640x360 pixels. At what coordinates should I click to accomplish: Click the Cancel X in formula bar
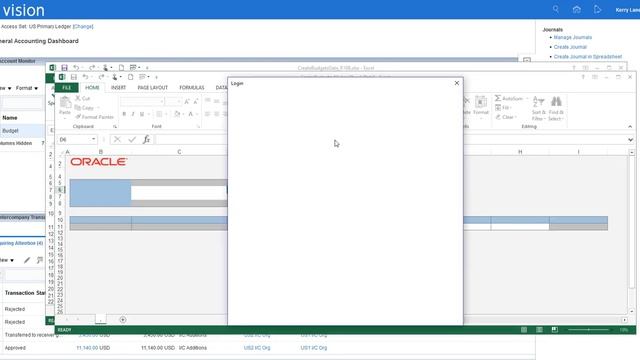click(x=117, y=140)
